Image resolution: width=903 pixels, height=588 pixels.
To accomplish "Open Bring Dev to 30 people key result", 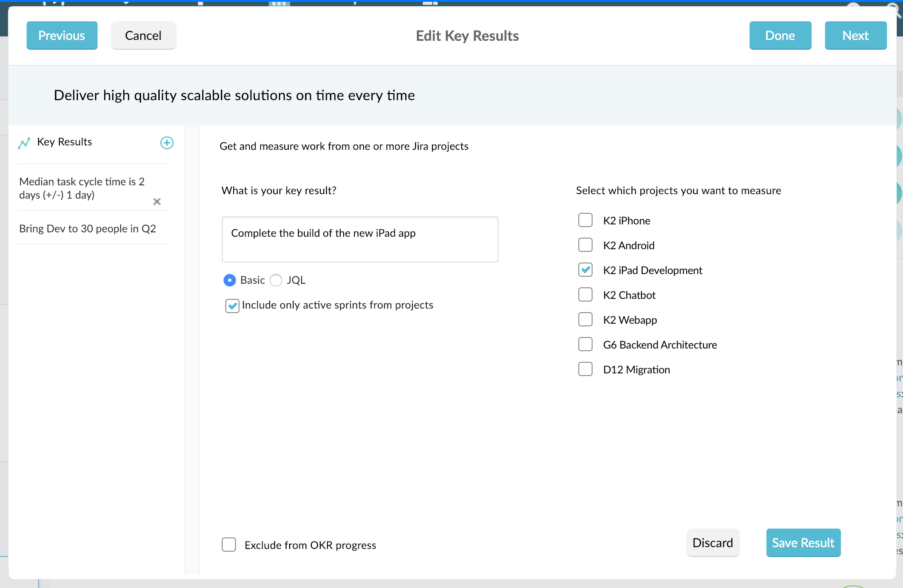I will [88, 229].
